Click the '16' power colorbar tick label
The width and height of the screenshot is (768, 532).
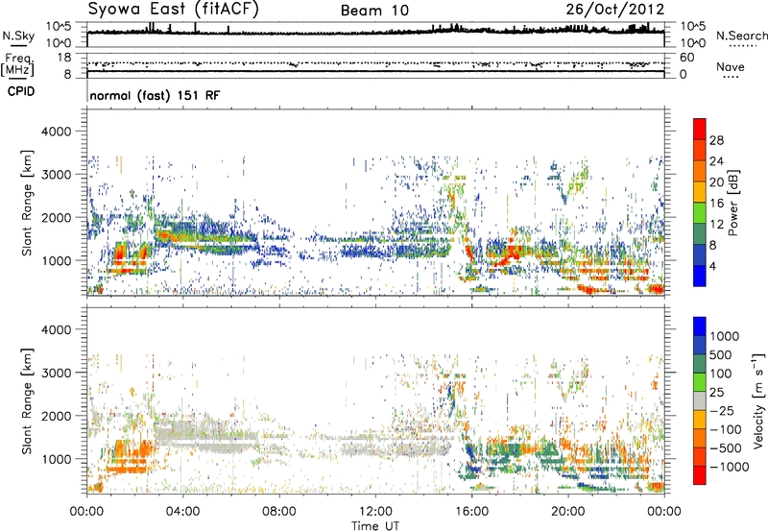click(x=716, y=204)
